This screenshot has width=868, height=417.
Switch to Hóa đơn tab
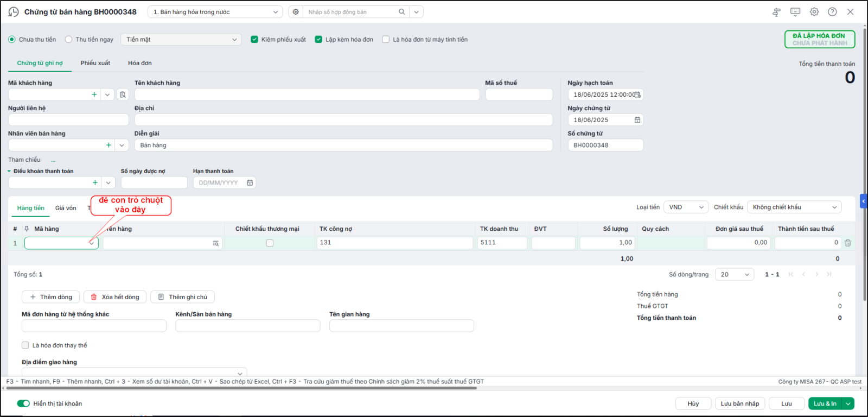point(140,63)
